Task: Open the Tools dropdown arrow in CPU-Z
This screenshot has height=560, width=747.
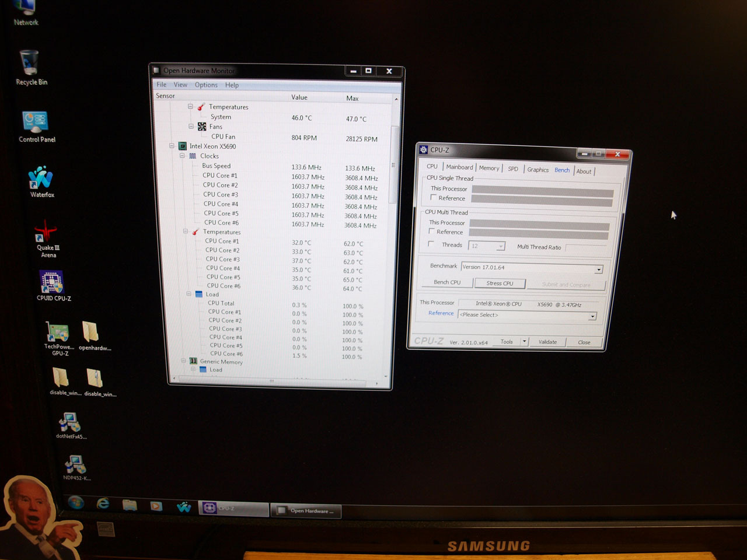Action: point(524,342)
